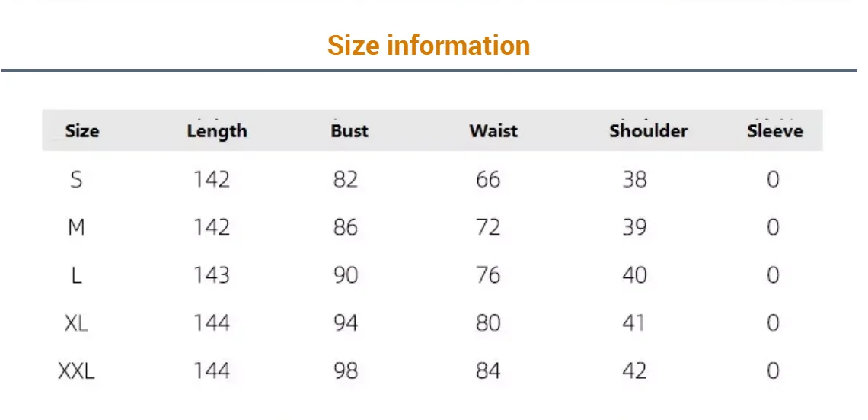Select shoulder value 38

(634, 180)
